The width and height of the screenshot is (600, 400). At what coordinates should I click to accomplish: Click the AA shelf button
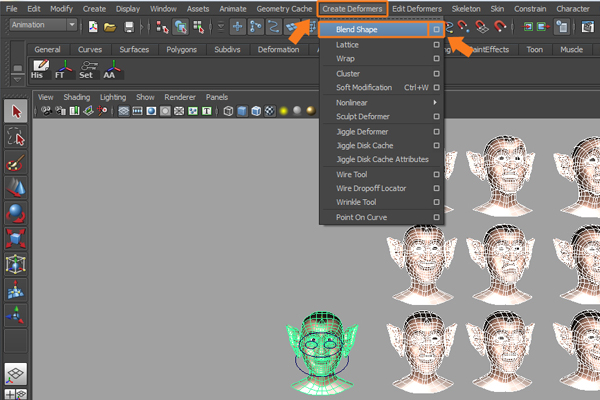pyautogui.click(x=112, y=70)
